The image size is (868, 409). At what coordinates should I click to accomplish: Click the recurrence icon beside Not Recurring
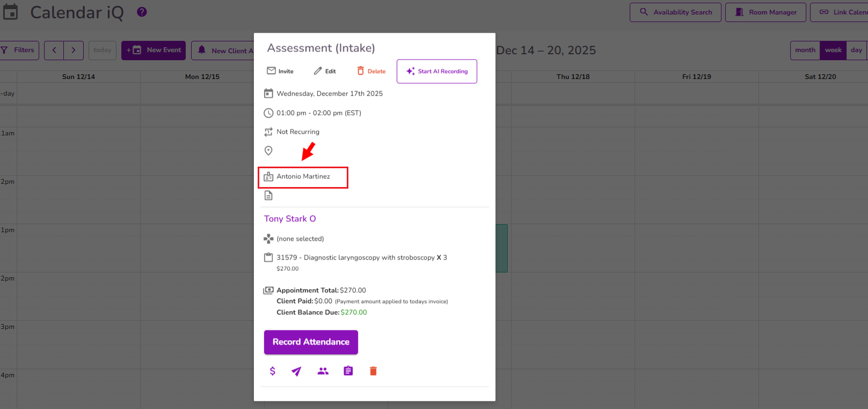tap(268, 132)
